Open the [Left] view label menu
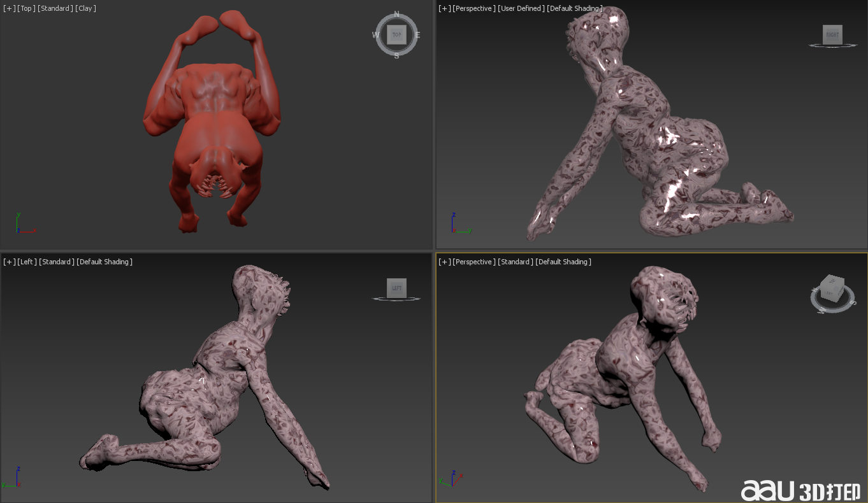This screenshot has width=868, height=503. [27, 262]
